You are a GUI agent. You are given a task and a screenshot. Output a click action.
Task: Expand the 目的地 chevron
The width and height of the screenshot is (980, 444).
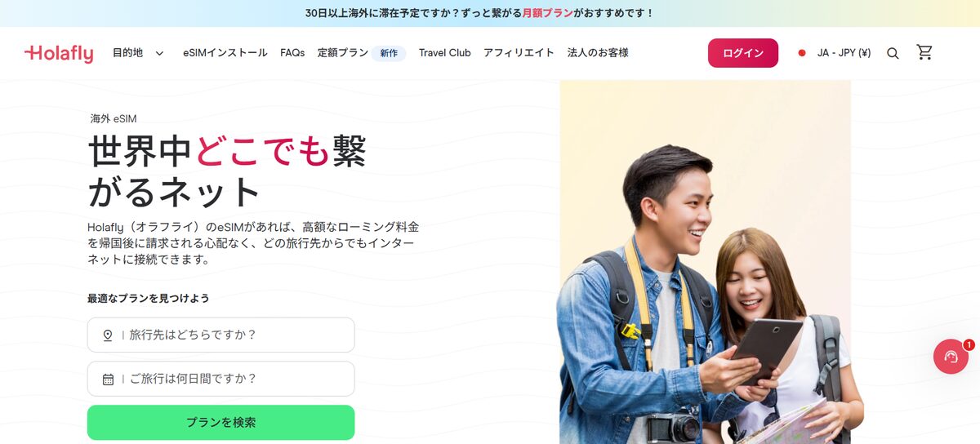(x=159, y=53)
